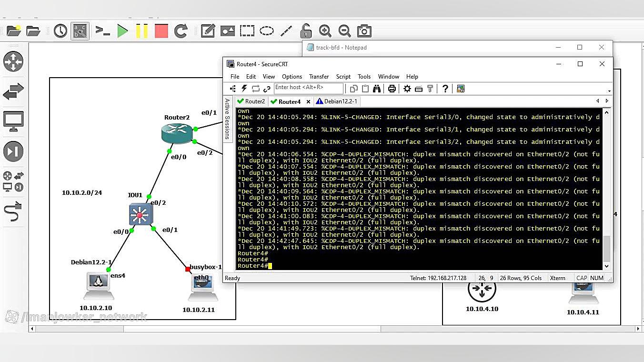The height and width of the screenshot is (362, 644).
Task: Click SecureCRT Quick Connect lightning icon
Action: pyautogui.click(x=244, y=89)
